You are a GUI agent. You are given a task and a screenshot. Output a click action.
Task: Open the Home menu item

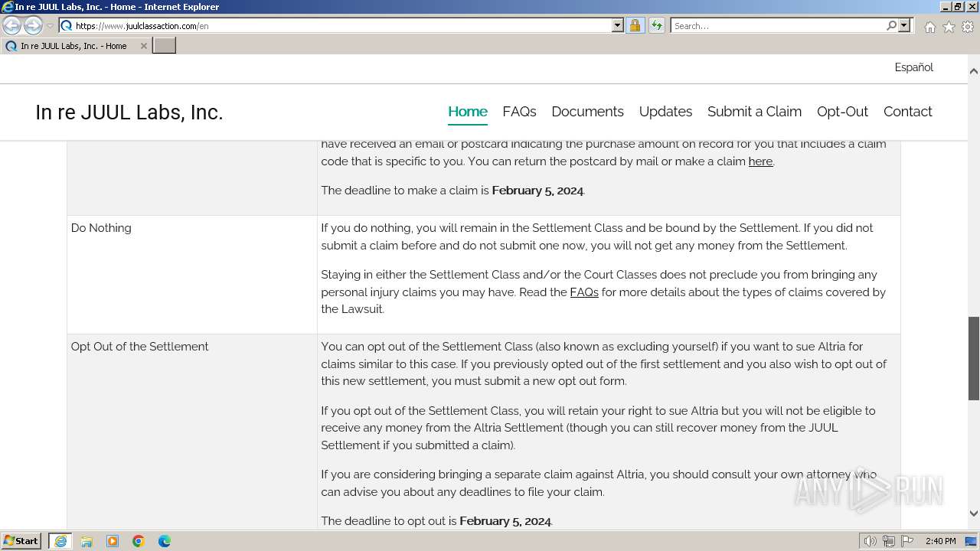468,112
